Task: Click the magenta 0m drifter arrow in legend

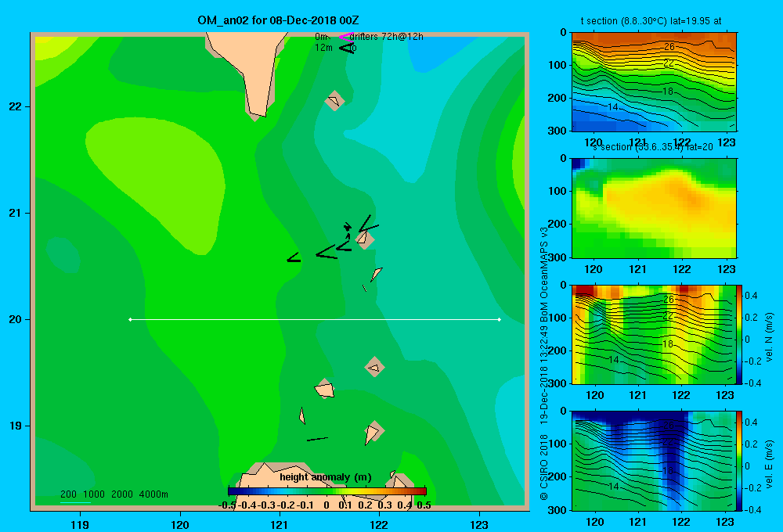Action: pyautogui.click(x=346, y=37)
